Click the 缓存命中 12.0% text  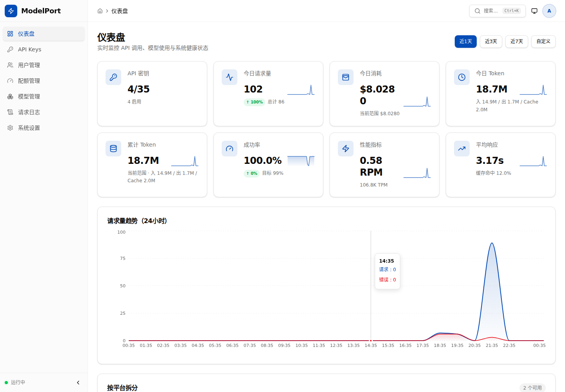(494, 173)
